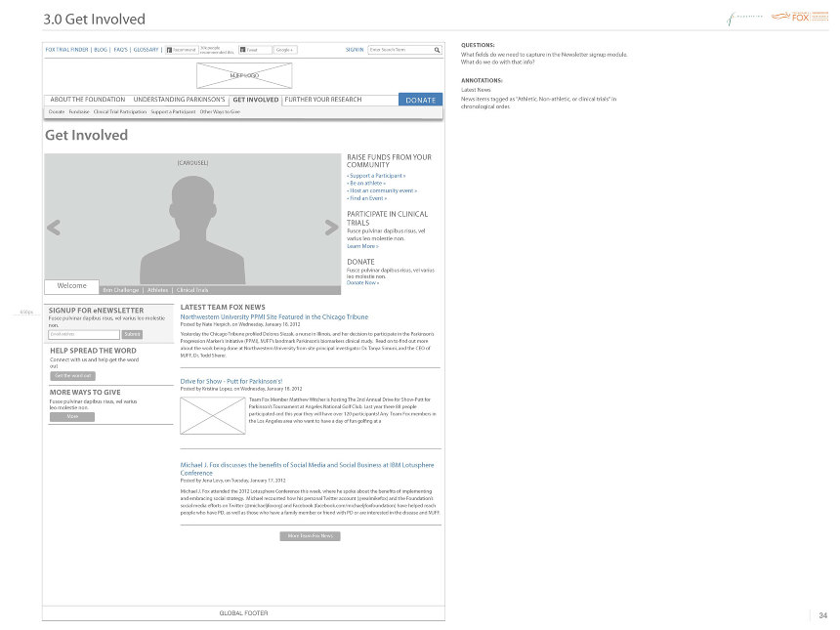Open Drive for Show news headline
The image size is (840, 630).
click(231, 382)
